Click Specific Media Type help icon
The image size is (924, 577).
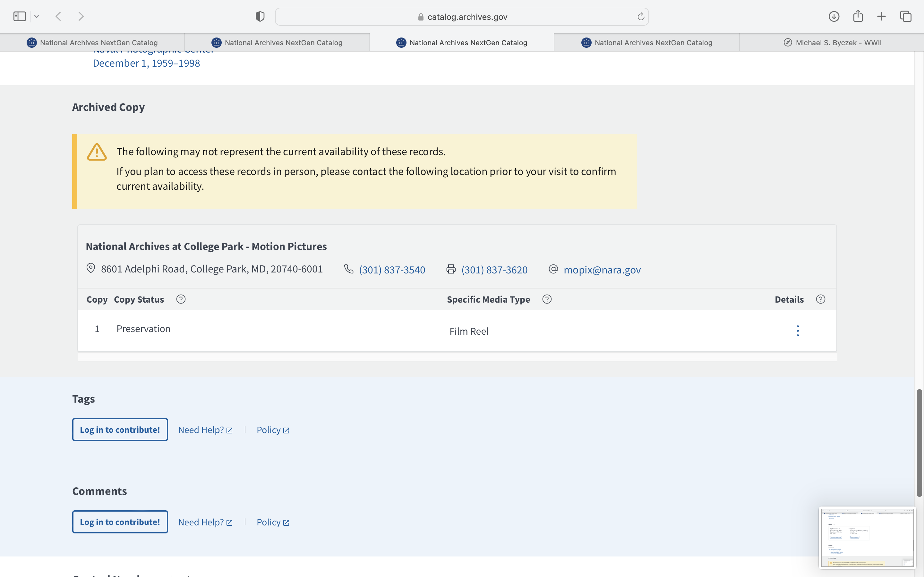(547, 299)
